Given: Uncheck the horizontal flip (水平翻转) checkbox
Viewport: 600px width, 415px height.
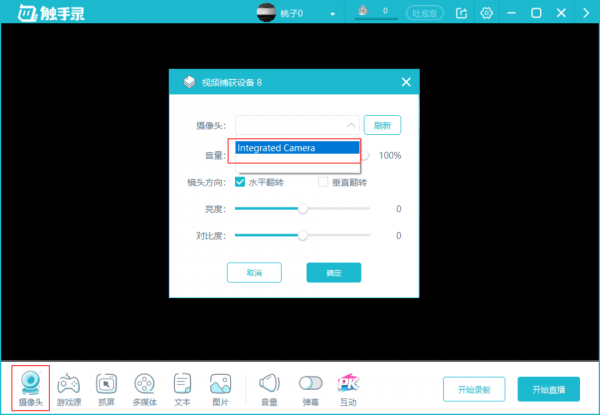Looking at the screenshot, I should pyautogui.click(x=240, y=182).
